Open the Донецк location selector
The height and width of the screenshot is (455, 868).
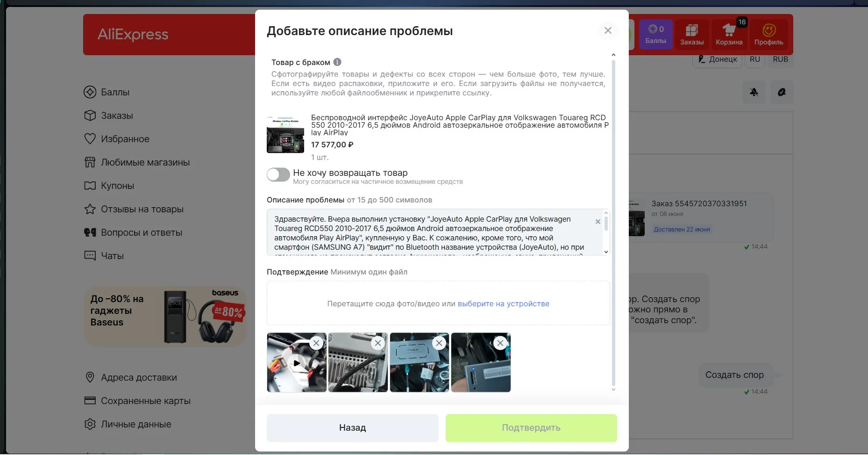(x=717, y=59)
